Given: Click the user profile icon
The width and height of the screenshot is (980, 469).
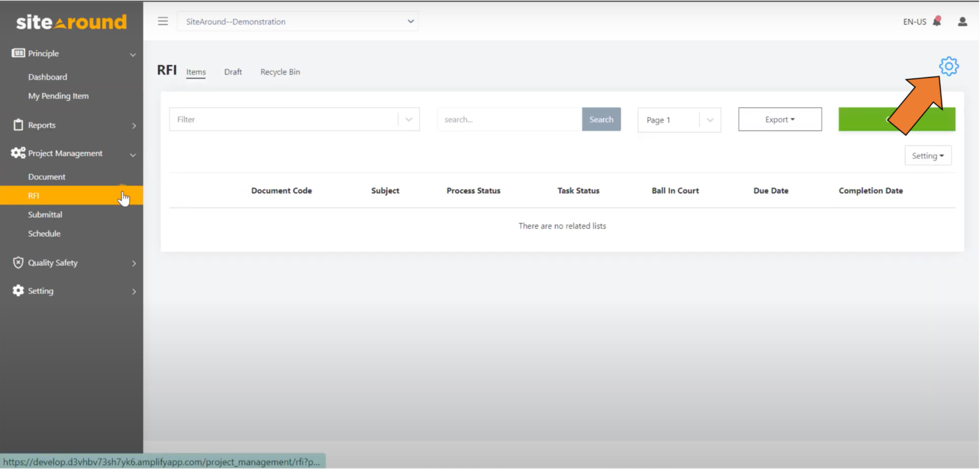Looking at the screenshot, I should point(962,22).
